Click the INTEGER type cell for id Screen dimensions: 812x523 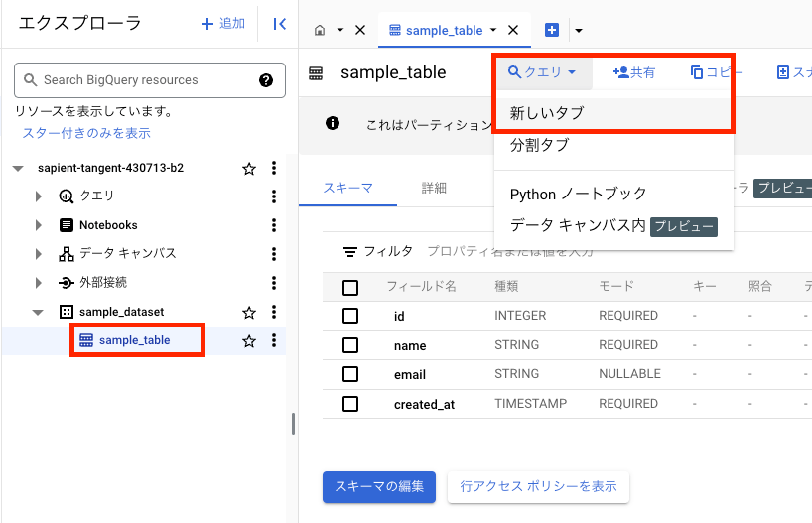pos(520,315)
